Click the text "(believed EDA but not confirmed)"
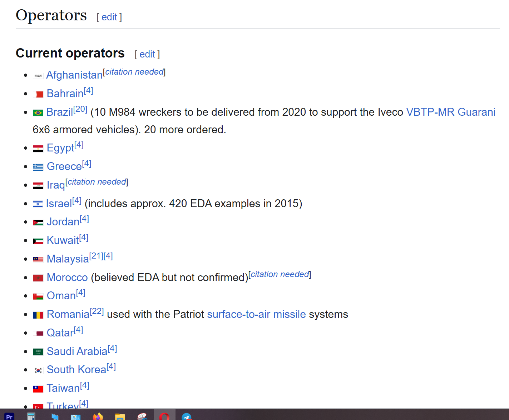 click(170, 277)
